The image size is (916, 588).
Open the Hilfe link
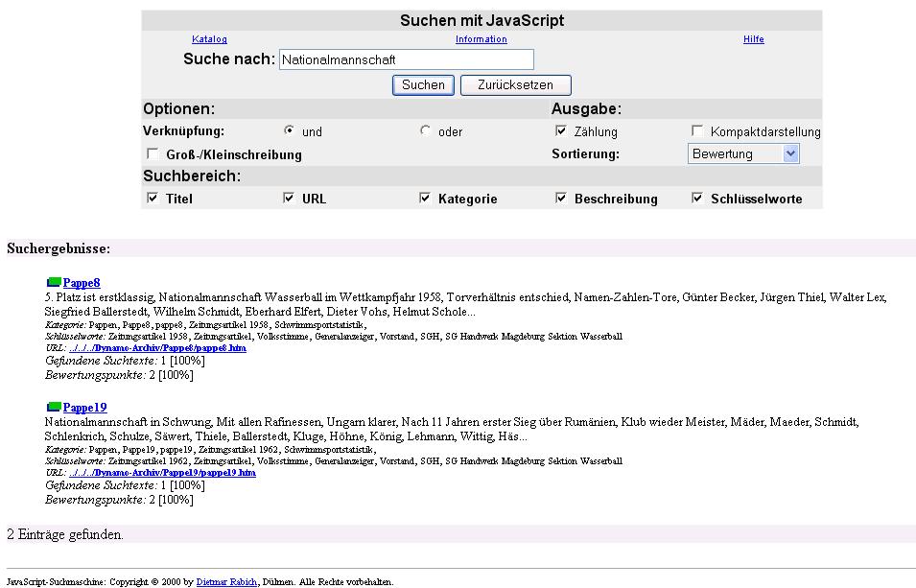[x=753, y=39]
